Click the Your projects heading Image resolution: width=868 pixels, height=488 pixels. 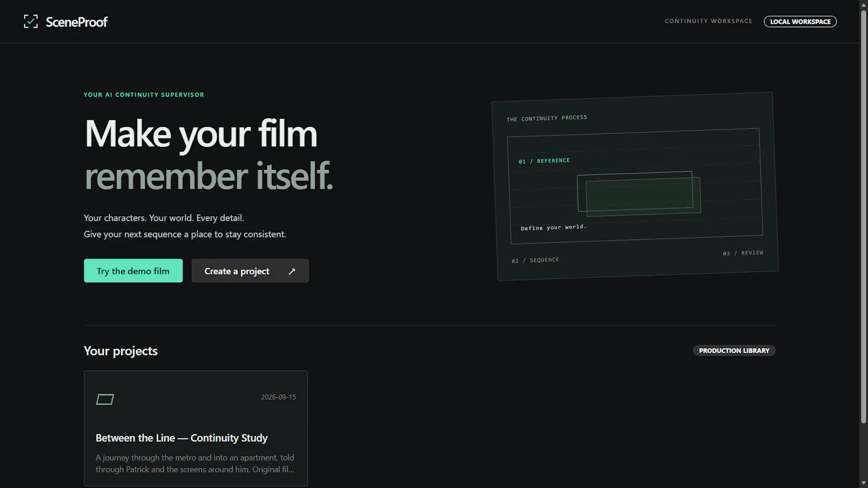click(120, 351)
